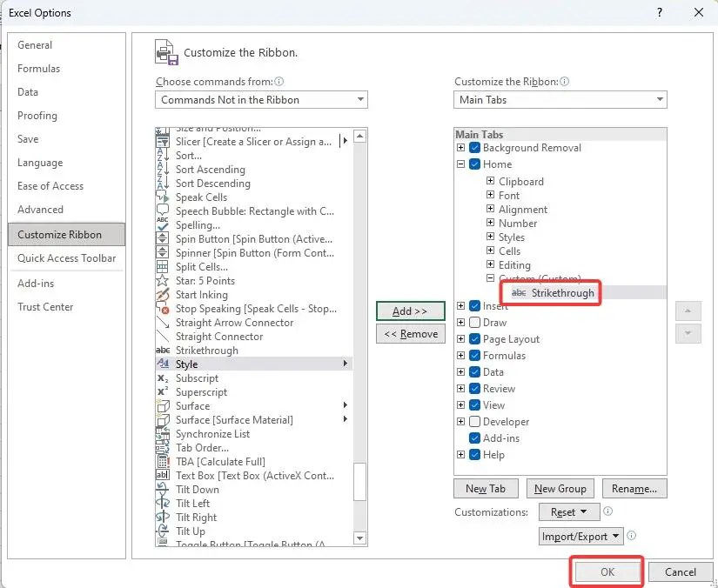Uncheck the Formulas tab checkbox
Screen dimensions: 718x588
[x=475, y=355]
